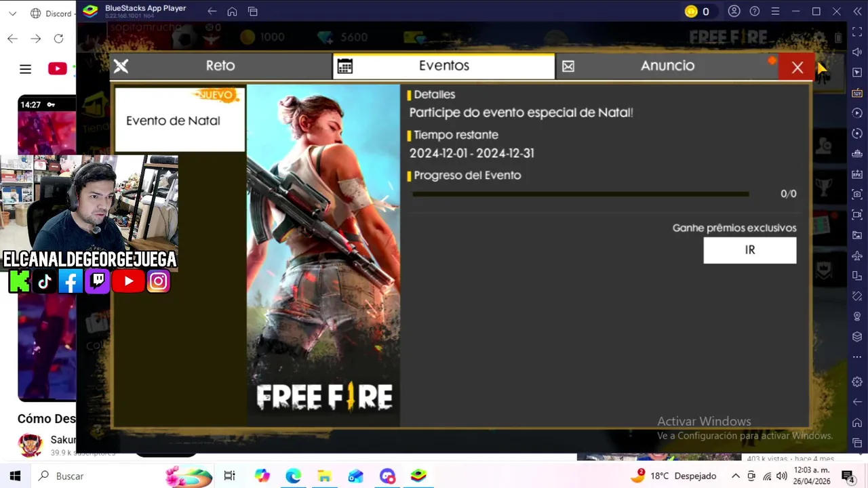Open multi-instance manager layers icon
Viewport: 868px width, 488px height.
857,337
